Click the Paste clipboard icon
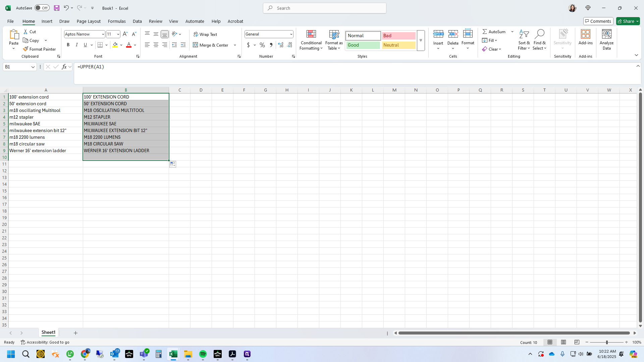The image size is (644, 362). 14,34
